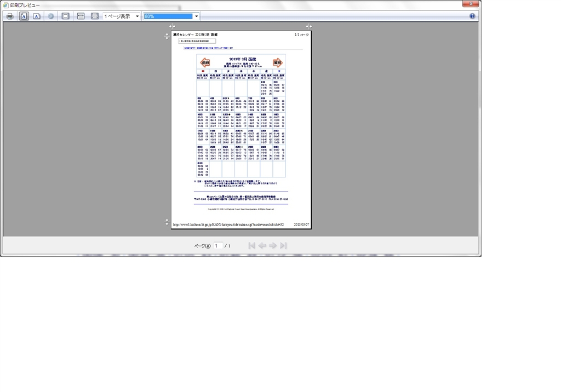The image size is (561, 392).
Task: Click the 前月 left arrow in preview
Action: (205, 62)
